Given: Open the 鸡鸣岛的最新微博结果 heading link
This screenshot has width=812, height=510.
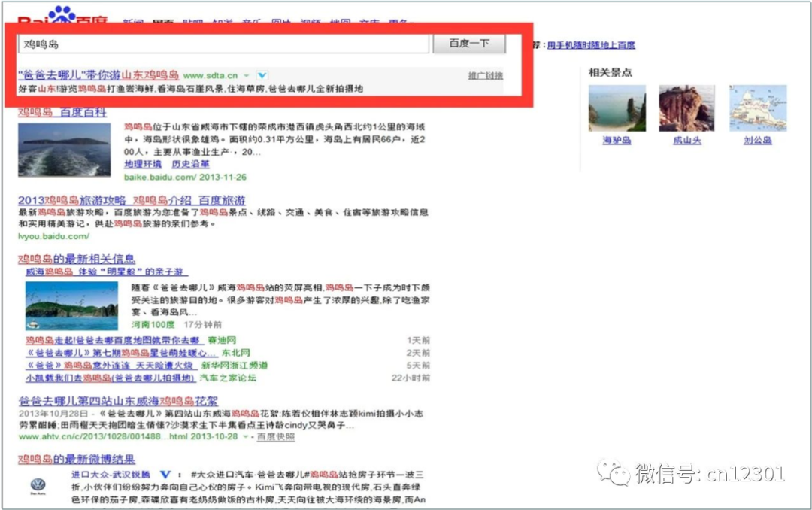Looking at the screenshot, I should pyautogui.click(x=77, y=459).
